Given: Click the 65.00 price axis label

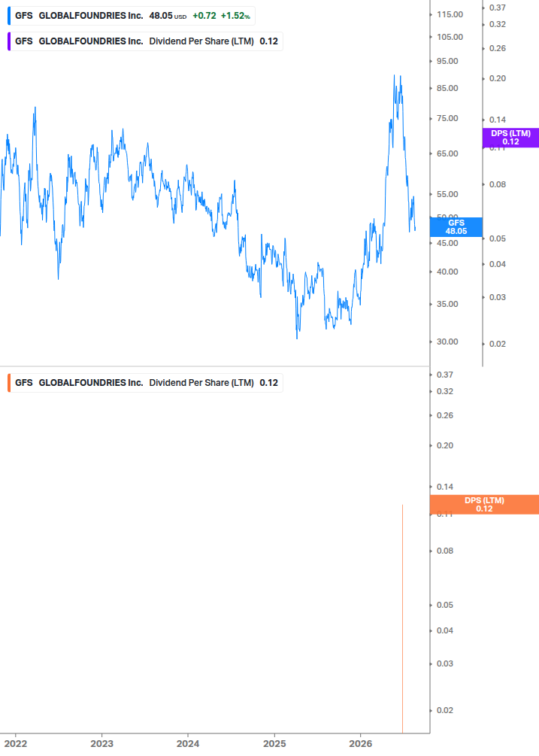Looking at the screenshot, I should pos(447,153).
